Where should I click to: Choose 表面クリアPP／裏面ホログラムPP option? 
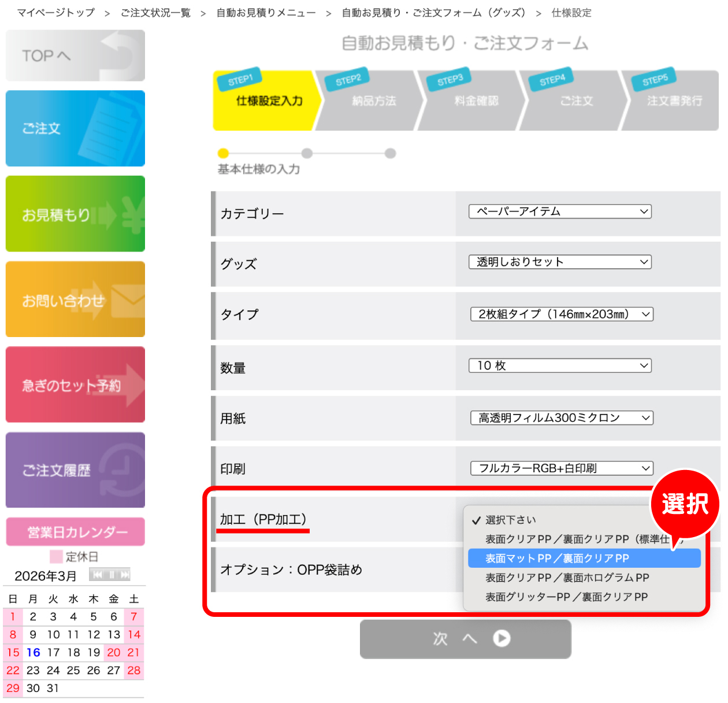tap(567, 578)
